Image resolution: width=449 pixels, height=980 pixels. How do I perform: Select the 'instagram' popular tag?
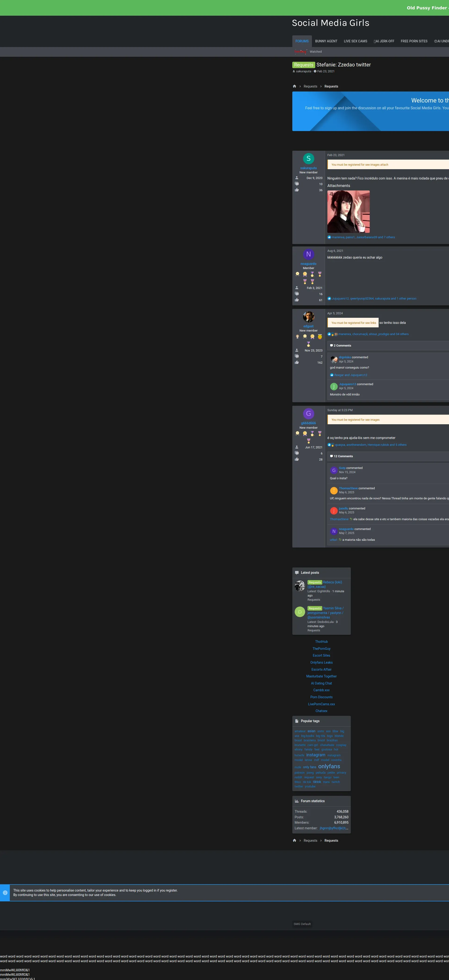coord(315,755)
